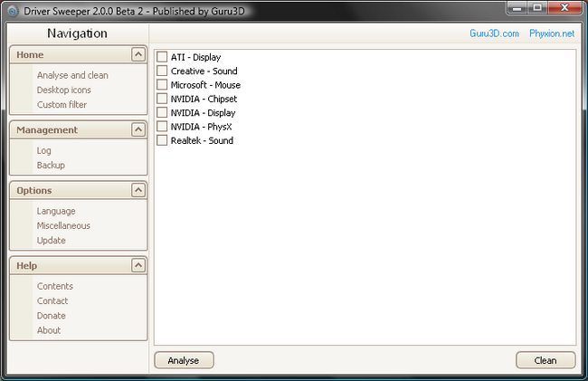Select the NVIDIA - PhysX label text
This screenshot has height=381, width=588.
point(201,127)
